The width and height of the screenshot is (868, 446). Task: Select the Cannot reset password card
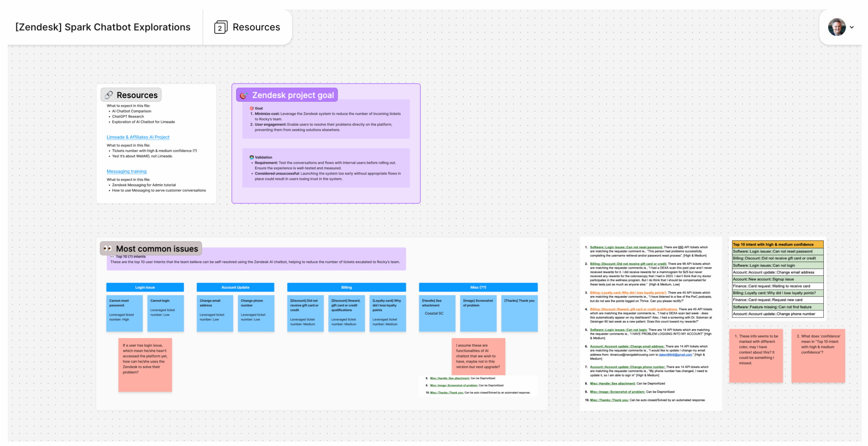tap(124, 313)
